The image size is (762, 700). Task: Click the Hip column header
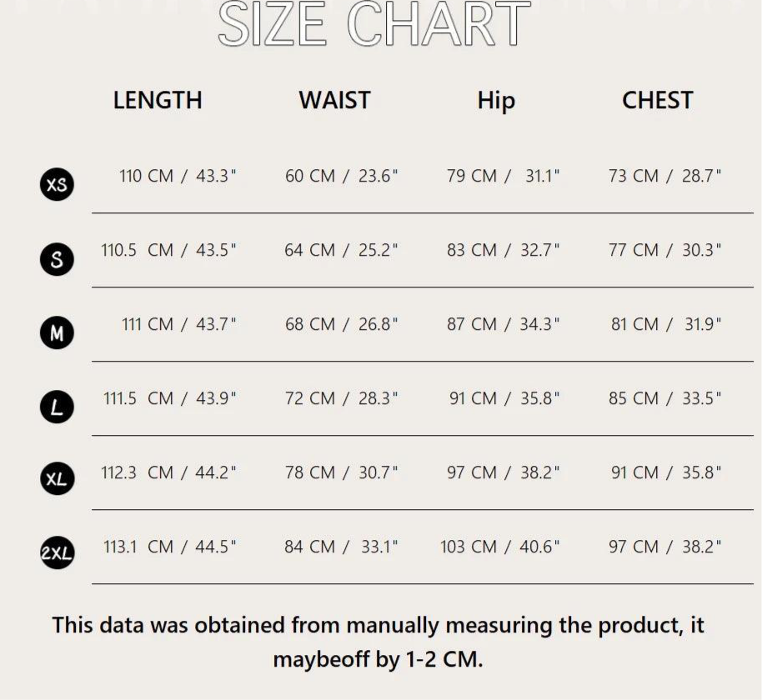pos(496,102)
